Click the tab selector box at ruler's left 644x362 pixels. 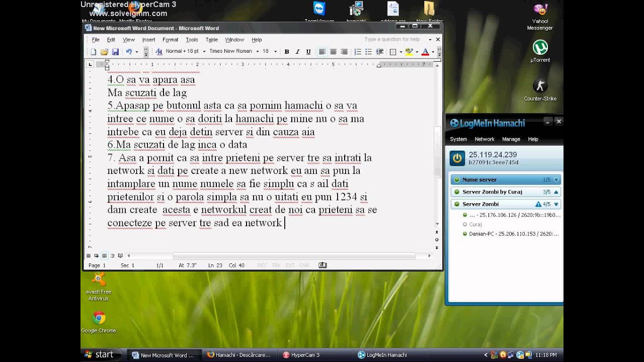(90, 64)
